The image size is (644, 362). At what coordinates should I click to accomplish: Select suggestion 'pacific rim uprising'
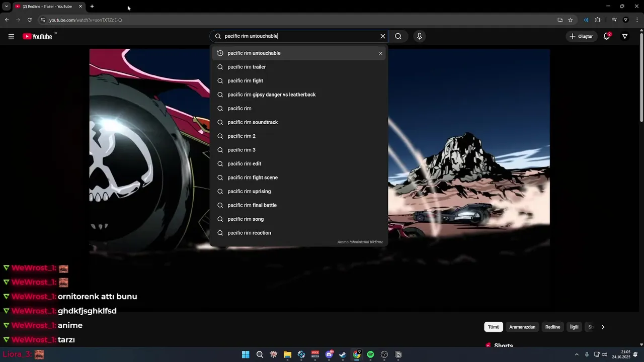pos(299,192)
